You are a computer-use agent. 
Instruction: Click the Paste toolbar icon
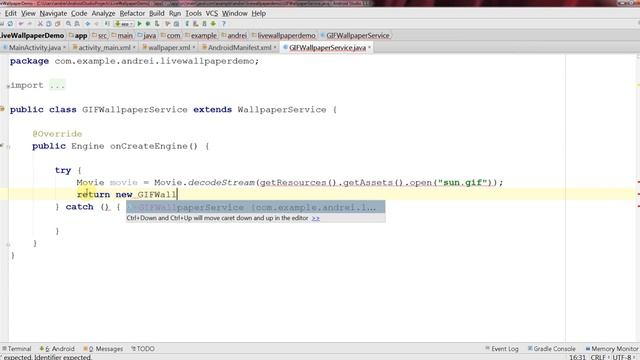click(57, 24)
